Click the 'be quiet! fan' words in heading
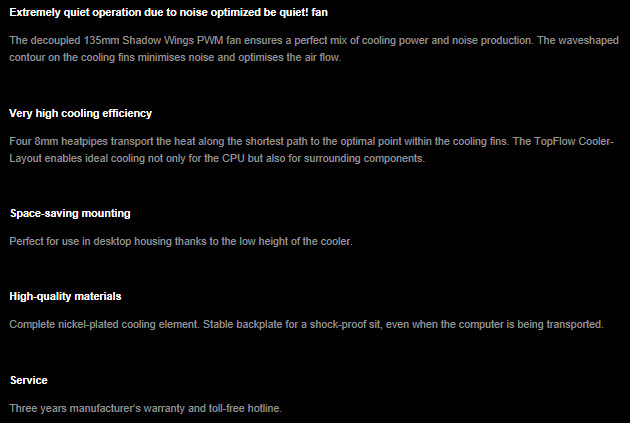630x423 pixels. [x=296, y=12]
